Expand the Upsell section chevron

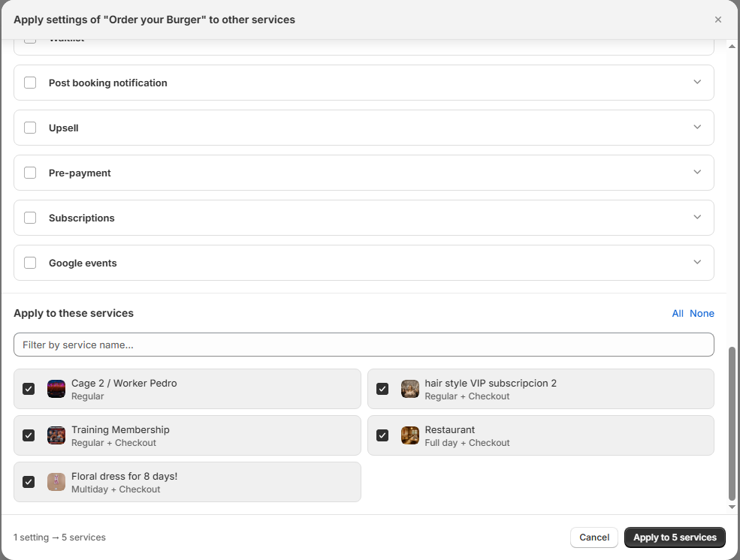697,127
